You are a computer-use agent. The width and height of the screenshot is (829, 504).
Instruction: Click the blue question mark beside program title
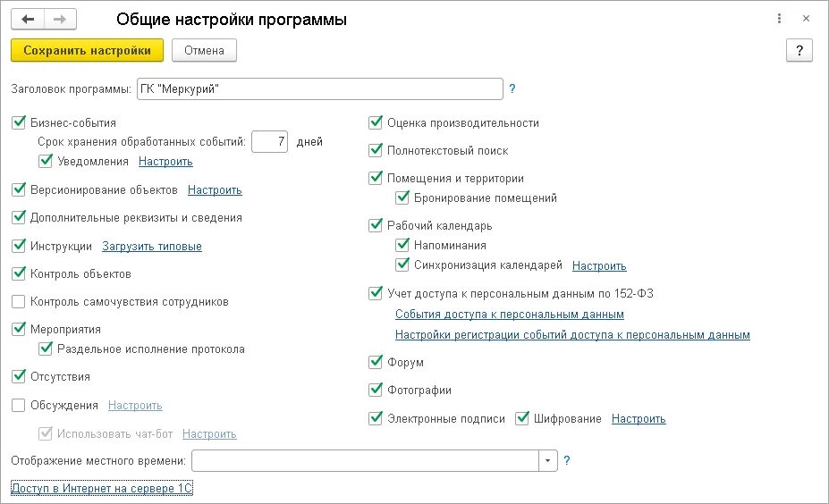(x=512, y=88)
